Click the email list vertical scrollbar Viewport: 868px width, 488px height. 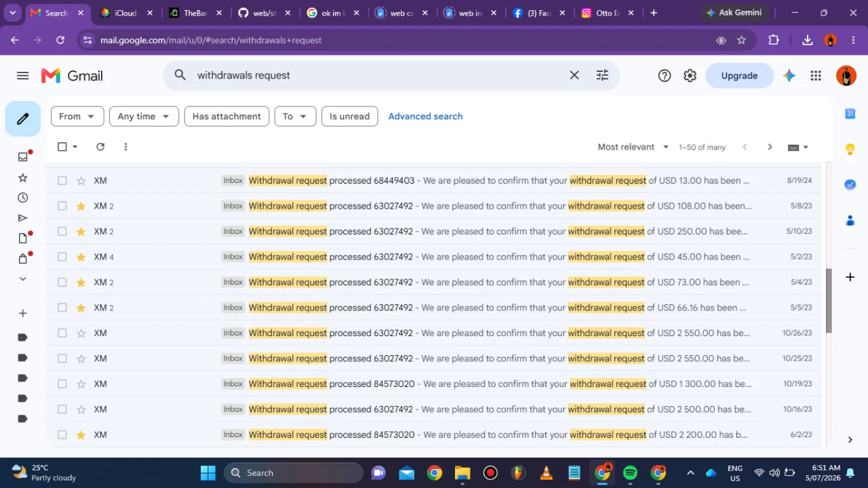[x=829, y=302]
